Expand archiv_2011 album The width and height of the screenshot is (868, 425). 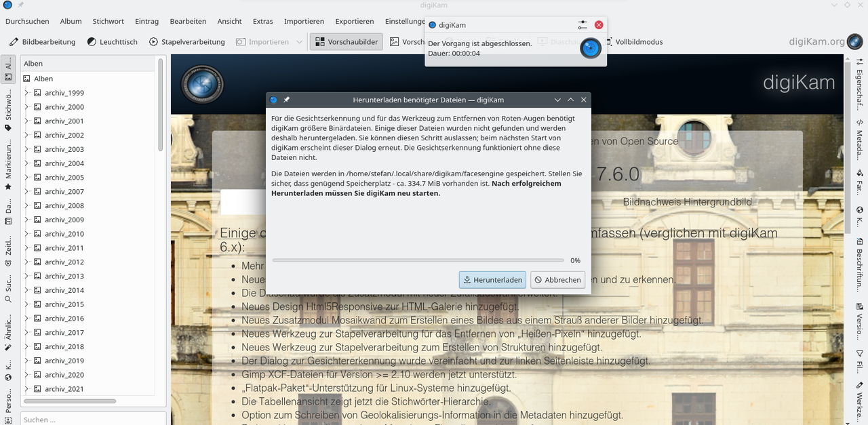click(x=26, y=248)
